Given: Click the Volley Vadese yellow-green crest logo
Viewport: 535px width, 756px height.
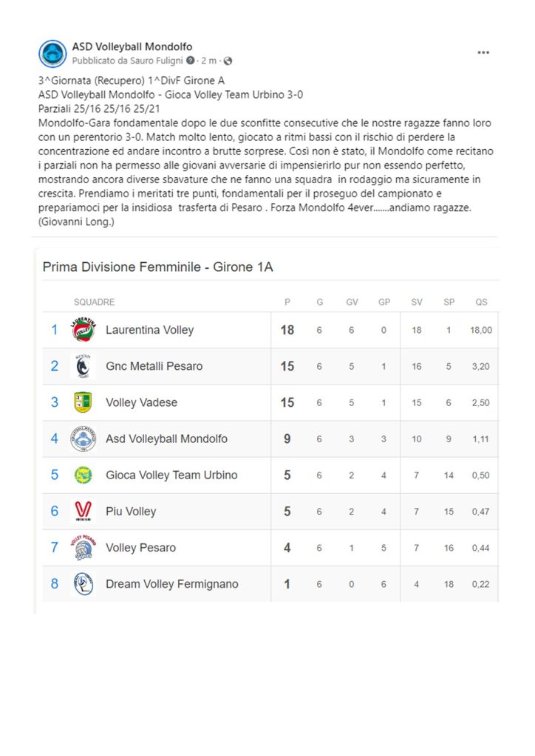Looking at the screenshot, I should (x=83, y=402).
